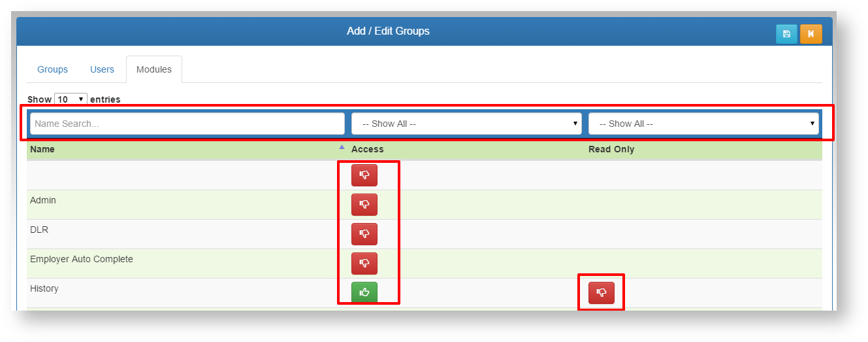
Task: Open the Read Only filter Show All dropdown
Action: coord(703,124)
